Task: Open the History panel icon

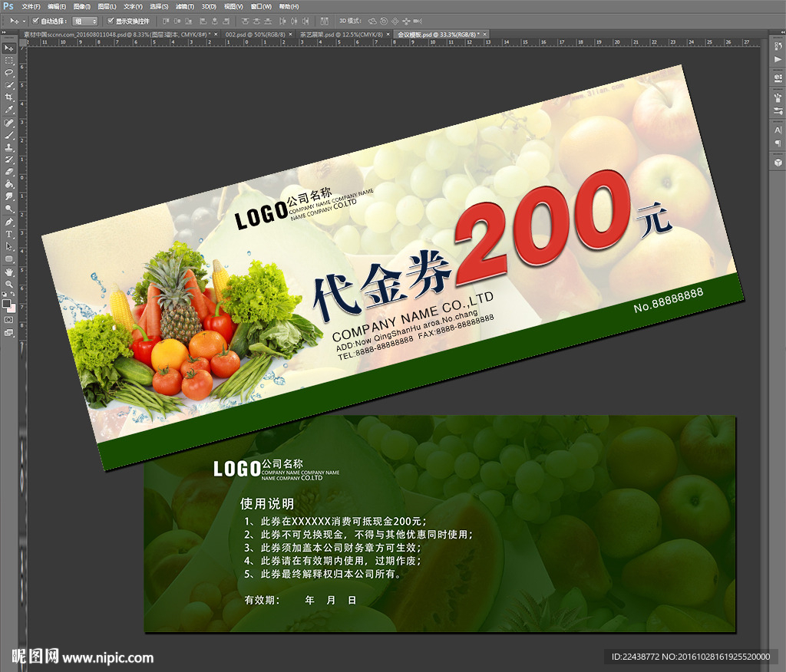Action: (778, 46)
